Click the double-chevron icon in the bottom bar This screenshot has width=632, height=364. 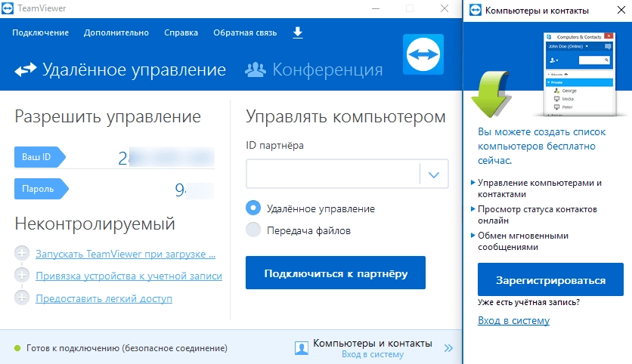(448, 348)
